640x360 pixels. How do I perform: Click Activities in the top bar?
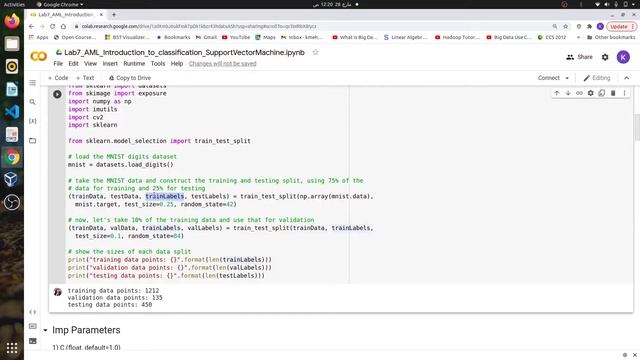coord(14,4)
